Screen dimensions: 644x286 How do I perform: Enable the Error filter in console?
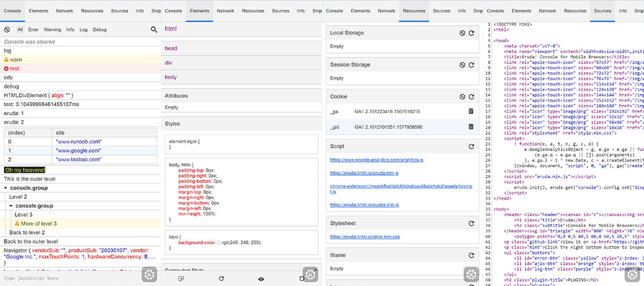[33, 30]
